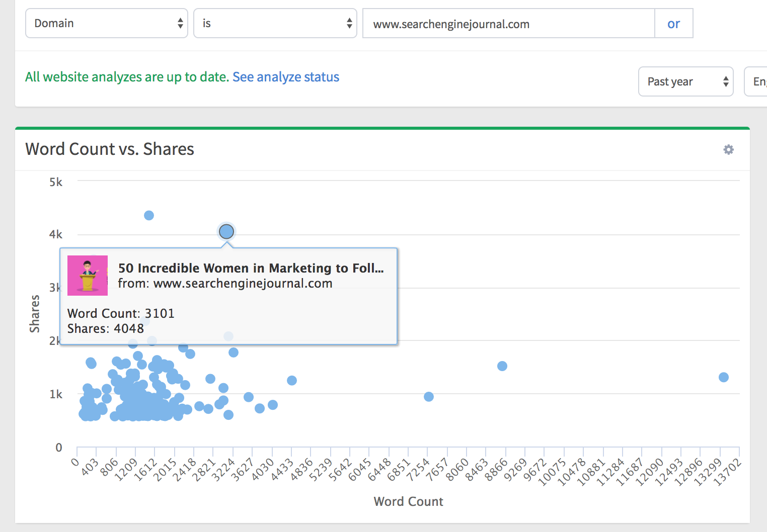The image size is (767, 532).
Task: Open the Domain filter dropdown
Action: click(x=107, y=23)
